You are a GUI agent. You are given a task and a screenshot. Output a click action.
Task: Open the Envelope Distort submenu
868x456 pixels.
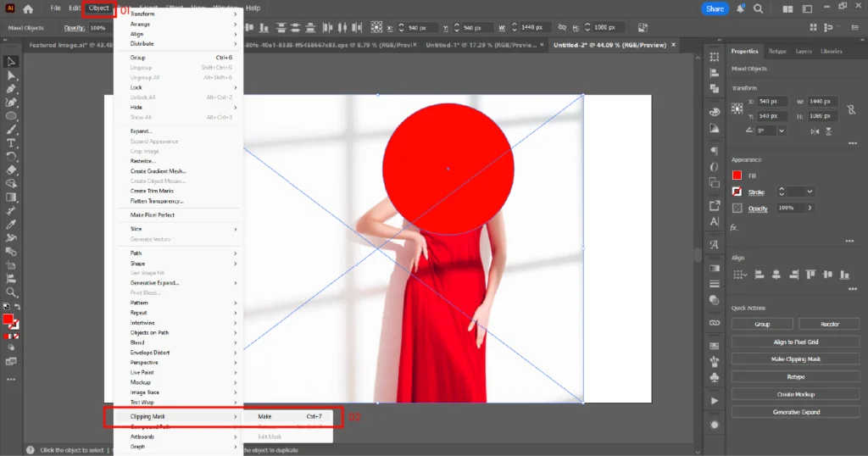point(178,353)
